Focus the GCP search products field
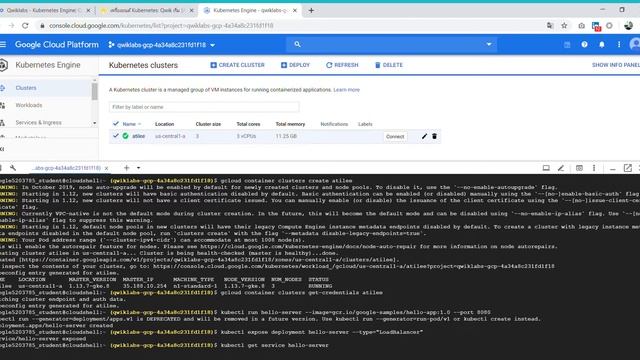The width and height of the screenshot is (640, 360). pos(392,44)
